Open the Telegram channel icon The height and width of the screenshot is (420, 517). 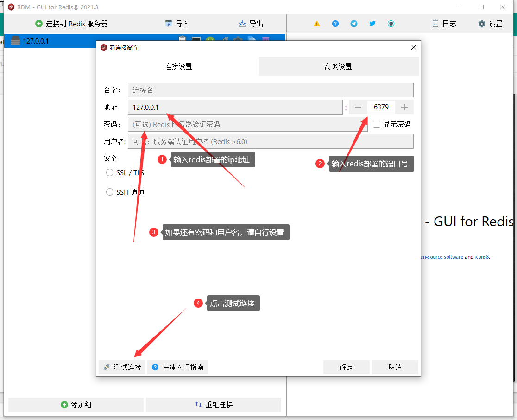pyautogui.click(x=354, y=24)
